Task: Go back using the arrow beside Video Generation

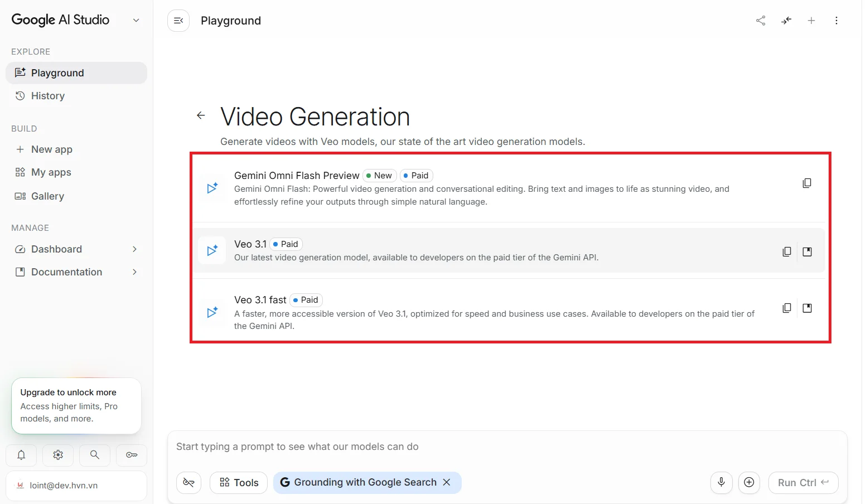Action: point(201,115)
